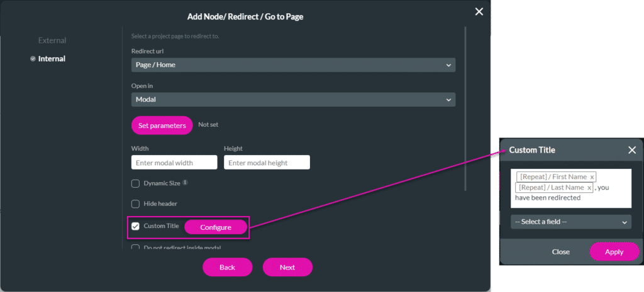The width and height of the screenshot is (644, 292).
Task: Uncheck the Custom Title checkbox
Action: pos(135,226)
